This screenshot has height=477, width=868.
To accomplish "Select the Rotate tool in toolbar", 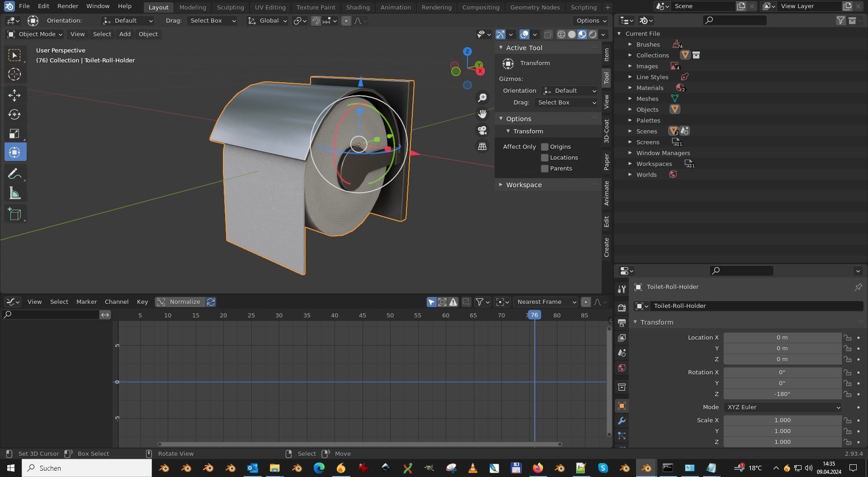I will (14, 114).
